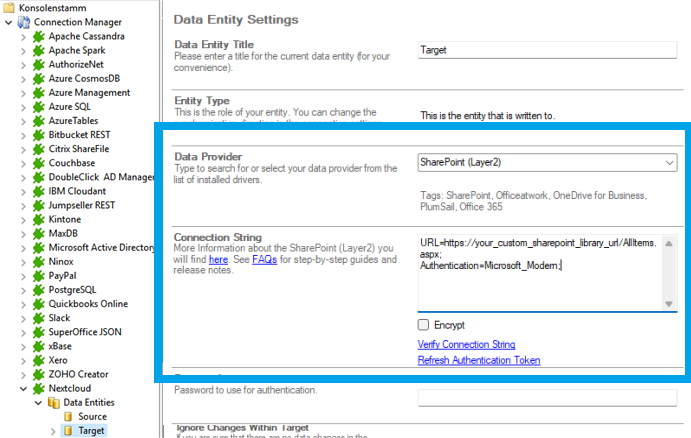
Task: Click the Konsolenstamm folder icon
Action: 9,7
